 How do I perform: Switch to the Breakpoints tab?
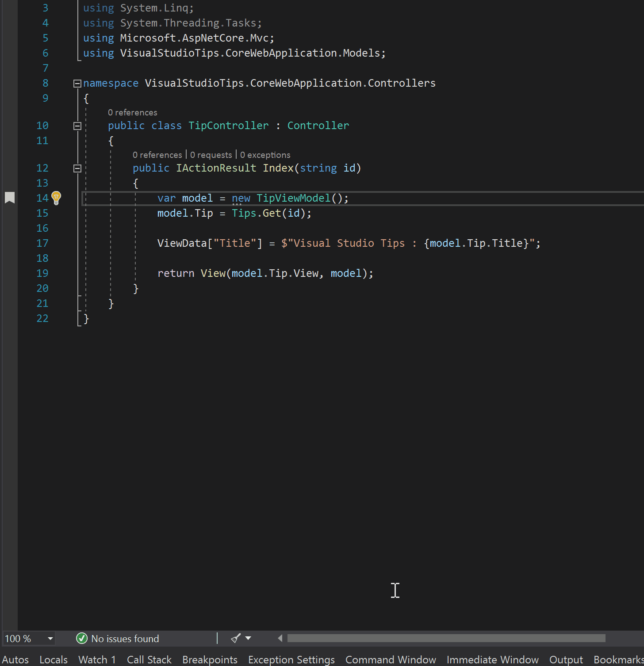tap(210, 659)
